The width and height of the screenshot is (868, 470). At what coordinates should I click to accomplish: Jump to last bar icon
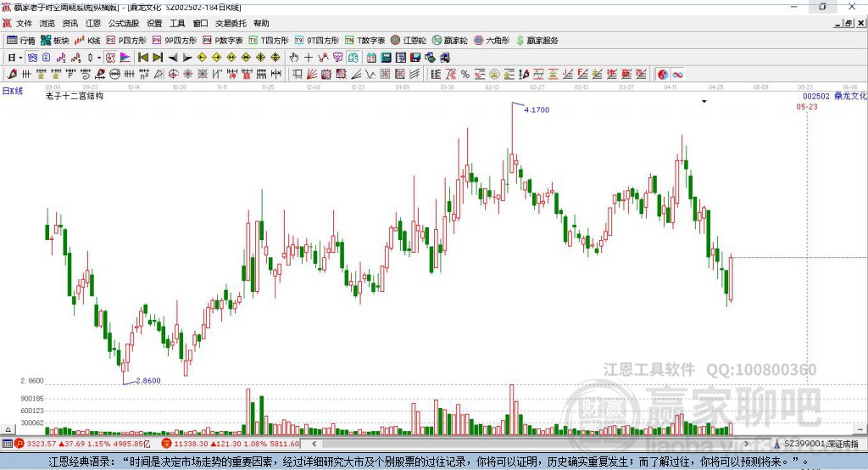(x=158, y=58)
